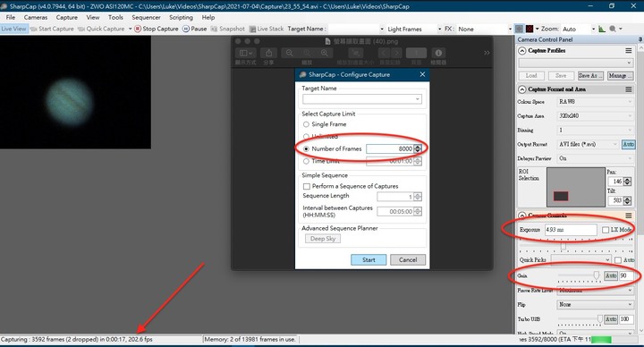Click the Start button in dialog

tap(369, 260)
